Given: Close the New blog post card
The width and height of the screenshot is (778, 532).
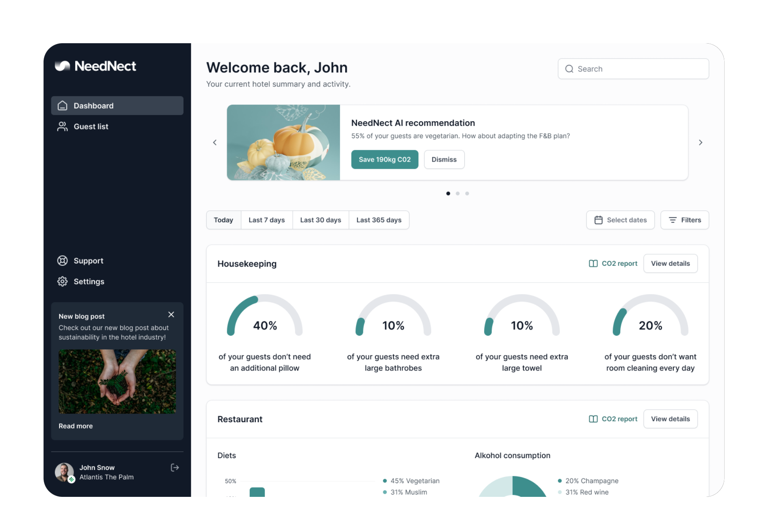Looking at the screenshot, I should click(171, 314).
